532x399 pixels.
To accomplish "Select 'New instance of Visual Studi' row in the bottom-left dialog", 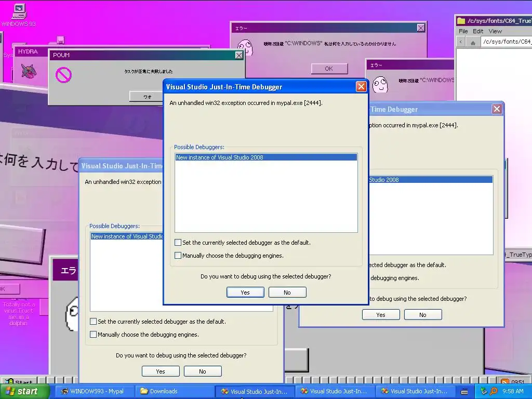I will (x=127, y=236).
